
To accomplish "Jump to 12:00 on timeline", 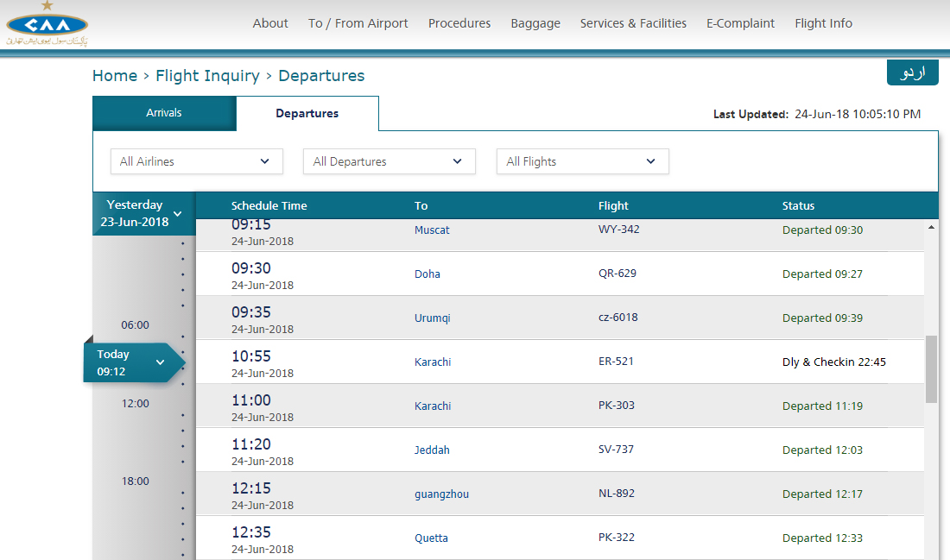I will 135,403.
